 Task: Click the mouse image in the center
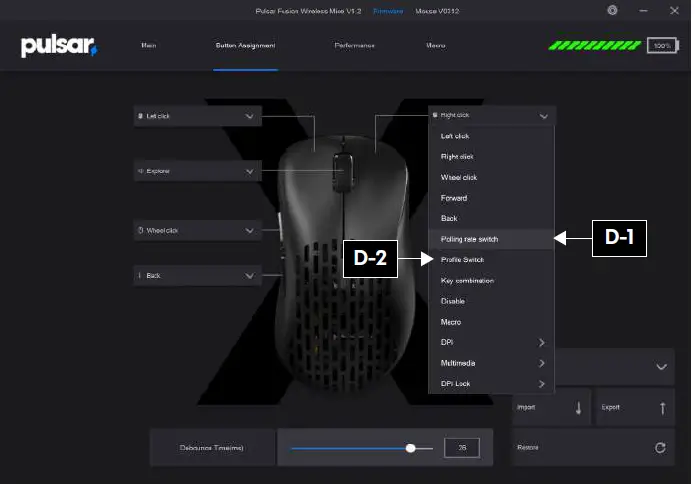coord(346,264)
